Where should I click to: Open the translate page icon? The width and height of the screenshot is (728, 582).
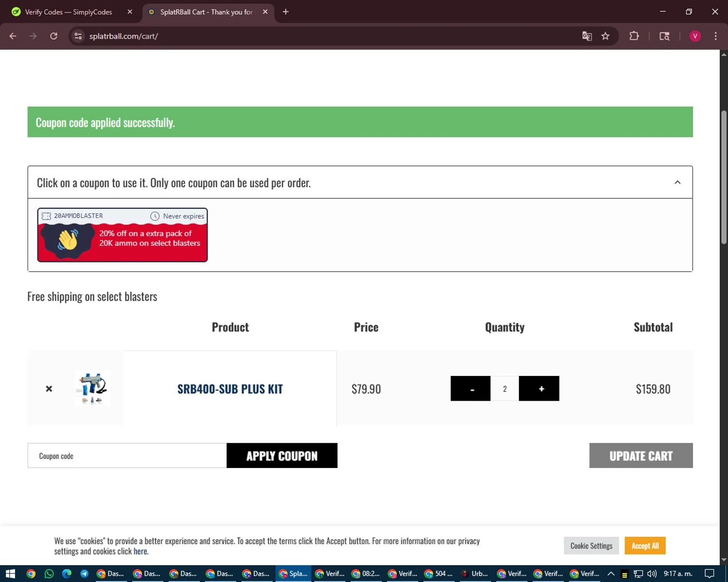[x=587, y=36]
